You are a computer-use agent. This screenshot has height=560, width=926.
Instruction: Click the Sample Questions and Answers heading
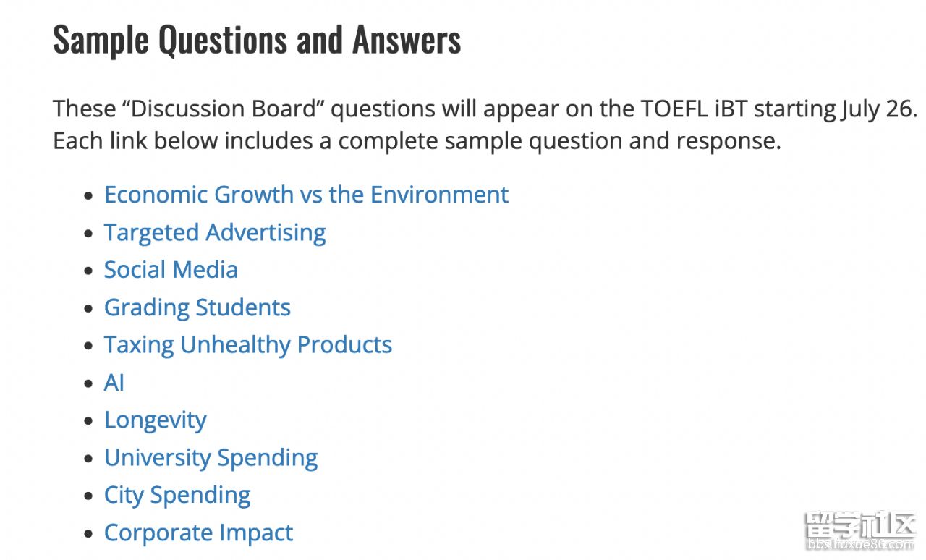(257, 40)
